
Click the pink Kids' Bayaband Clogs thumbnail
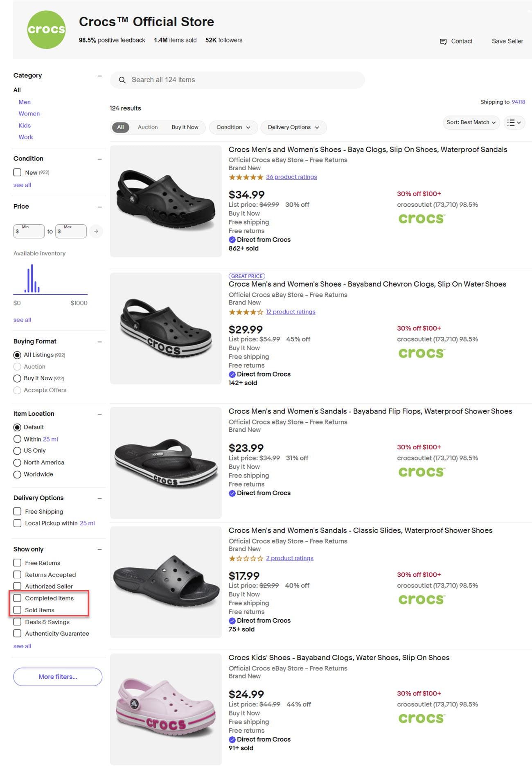pyautogui.click(x=166, y=709)
